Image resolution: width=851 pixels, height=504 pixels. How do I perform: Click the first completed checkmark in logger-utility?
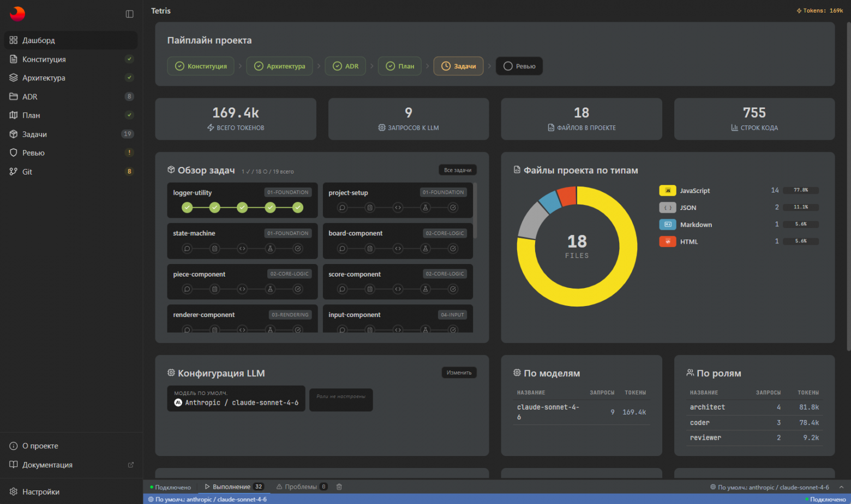tap(187, 207)
